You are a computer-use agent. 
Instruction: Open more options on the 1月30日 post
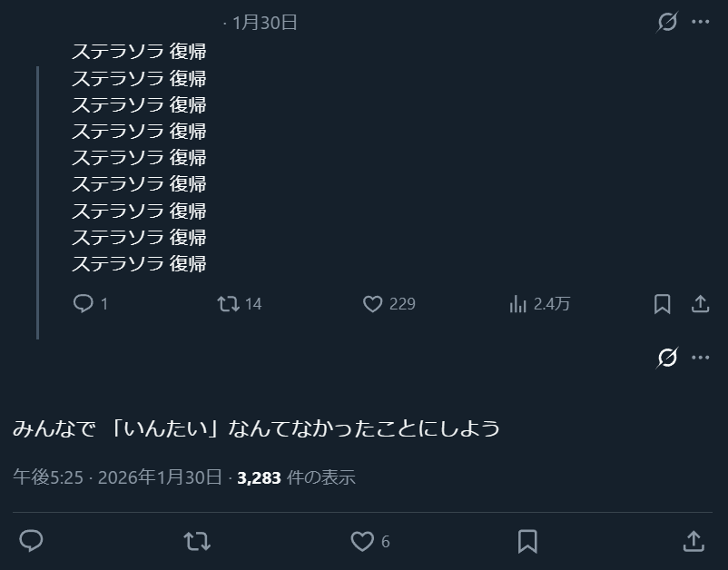click(x=701, y=22)
